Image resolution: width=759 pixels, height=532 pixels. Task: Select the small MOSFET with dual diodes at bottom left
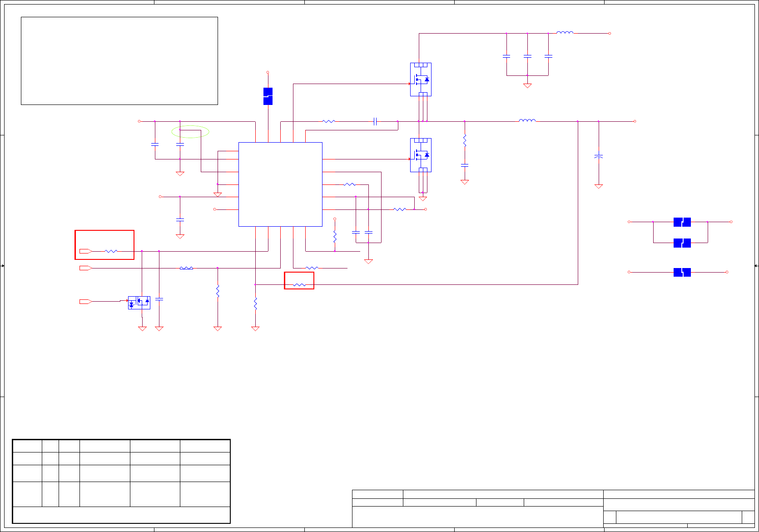point(139,303)
